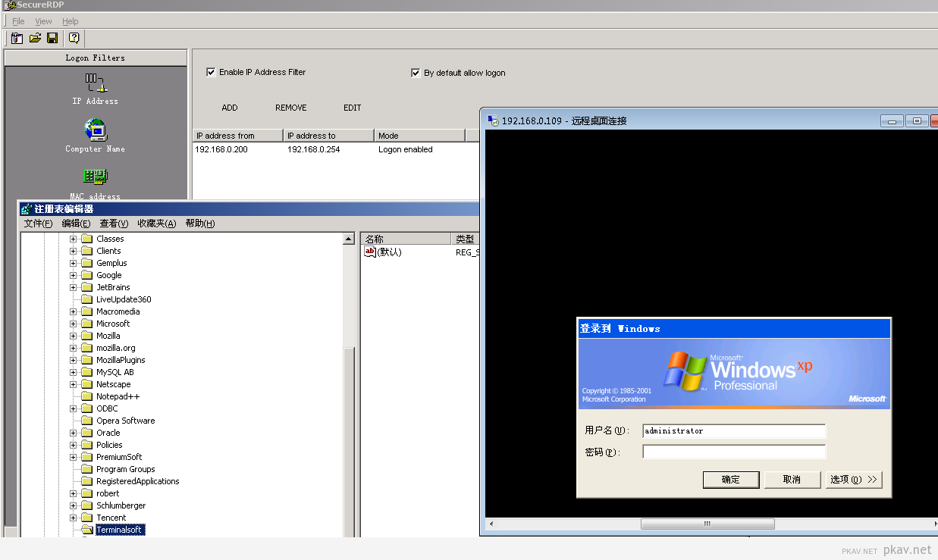Viewport: 938px width, 560px height.
Task: Click the open-folder toolbar icon in SecureRDP
Action: 35,38
